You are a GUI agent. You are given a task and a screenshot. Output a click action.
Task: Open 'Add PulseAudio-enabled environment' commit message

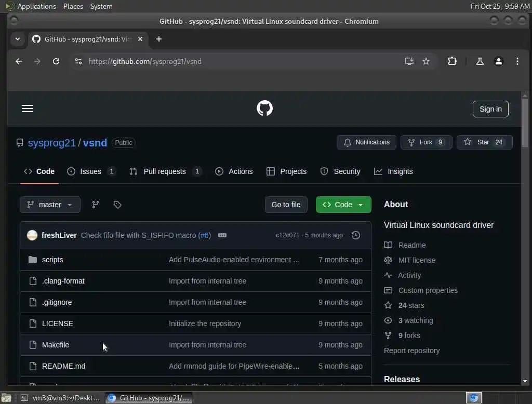coord(234,260)
